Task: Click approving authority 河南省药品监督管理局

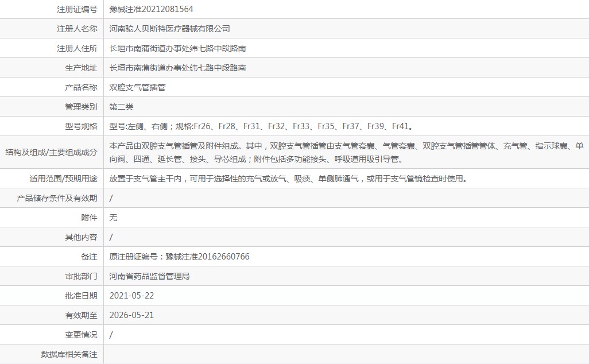Action: coord(149,276)
